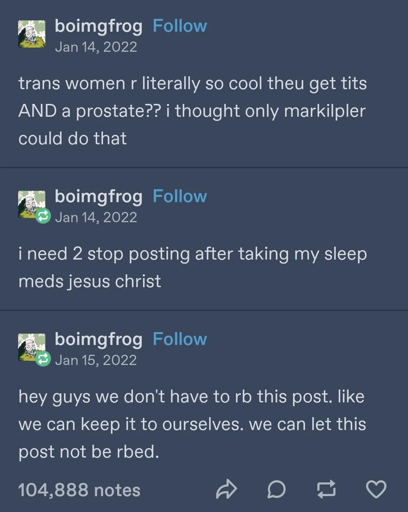This screenshot has height=512, width=408.
Task: Follow boimgfrog from the original markiplier post
Action: coord(180,26)
